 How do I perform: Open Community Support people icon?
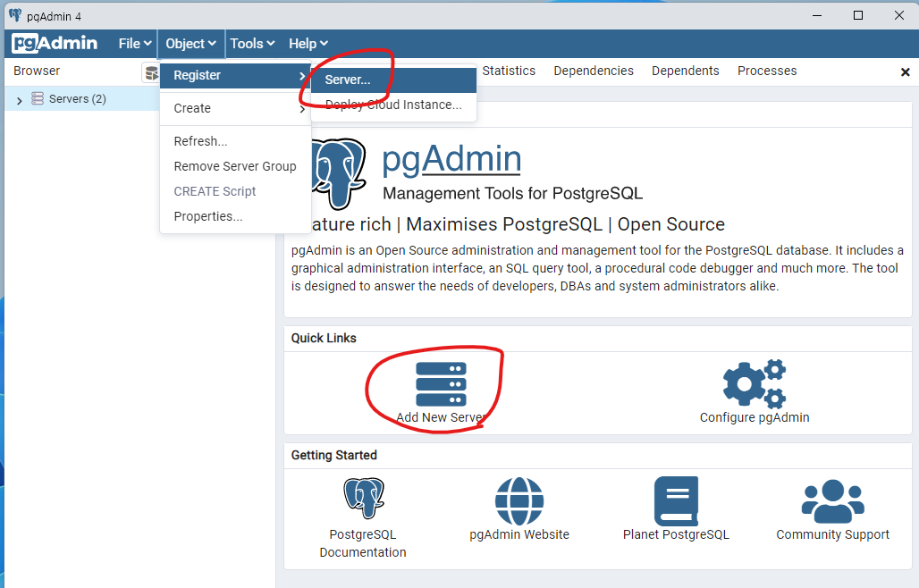832,501
